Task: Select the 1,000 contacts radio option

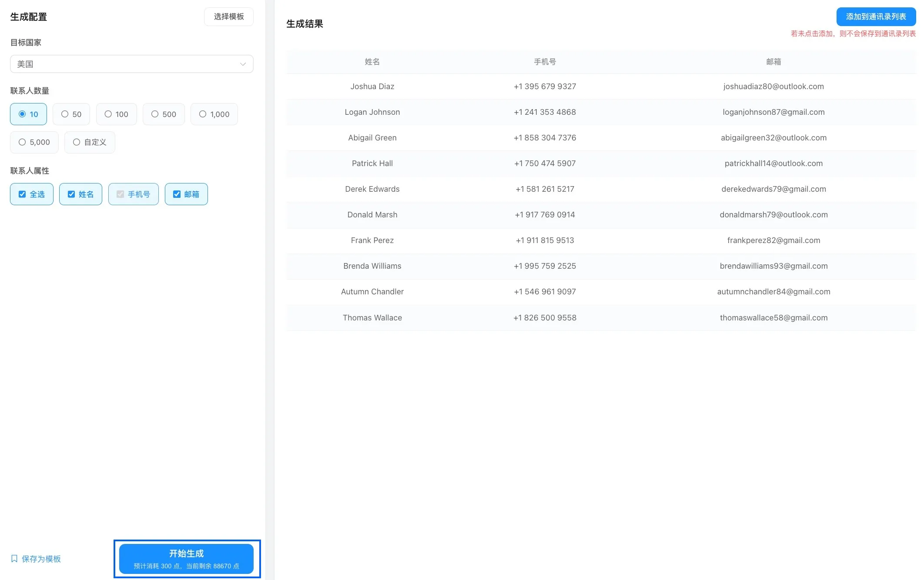Action: (214, 114)
